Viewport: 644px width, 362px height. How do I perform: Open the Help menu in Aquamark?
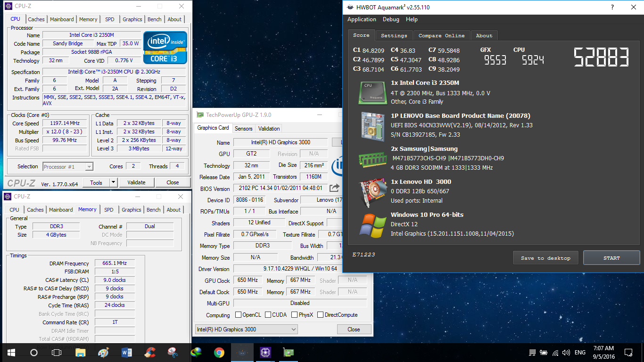tap(412, 19)
